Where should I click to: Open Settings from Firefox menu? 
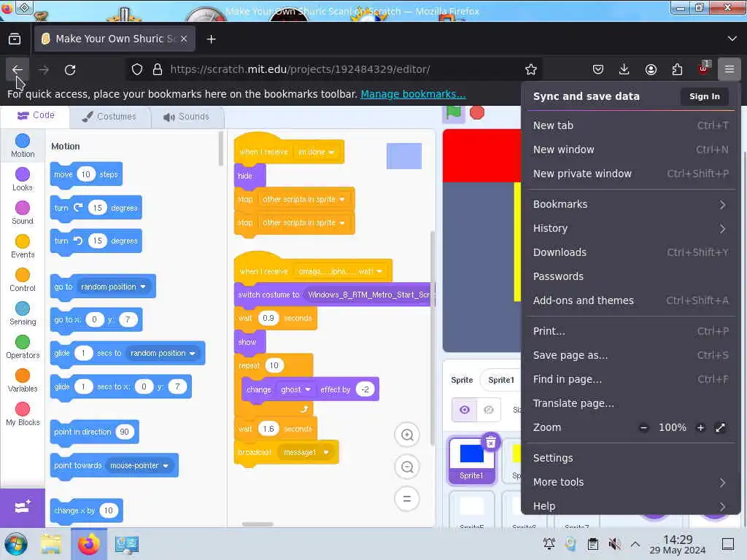point(631,458)
